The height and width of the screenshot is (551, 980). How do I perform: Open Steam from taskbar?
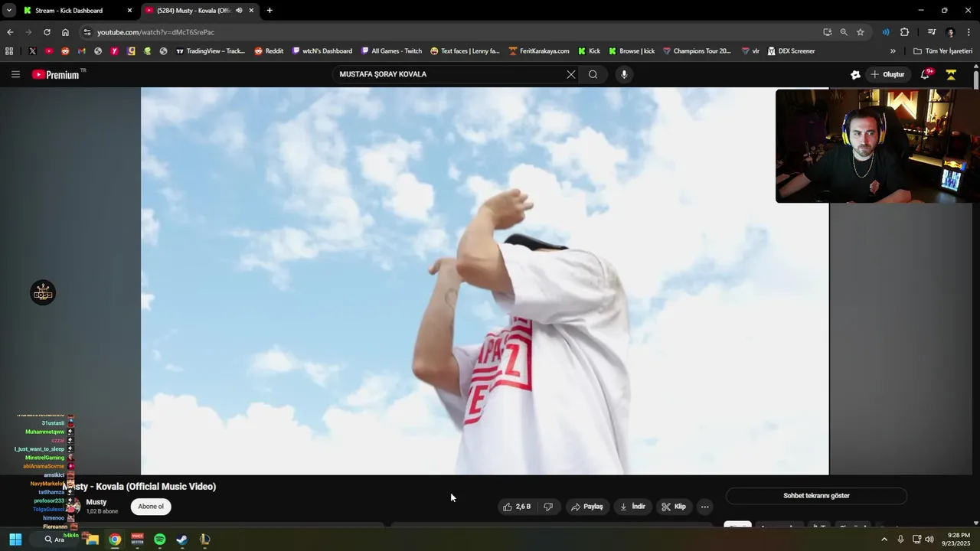pyautogui.click(x=181, y=540)
